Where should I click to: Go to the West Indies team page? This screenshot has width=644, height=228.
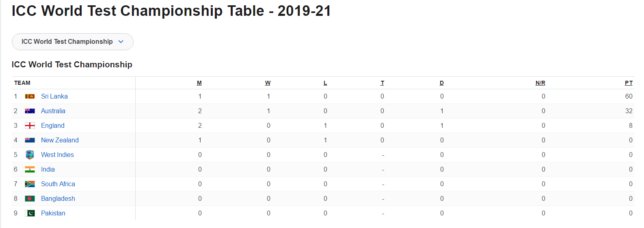(57, 155)
